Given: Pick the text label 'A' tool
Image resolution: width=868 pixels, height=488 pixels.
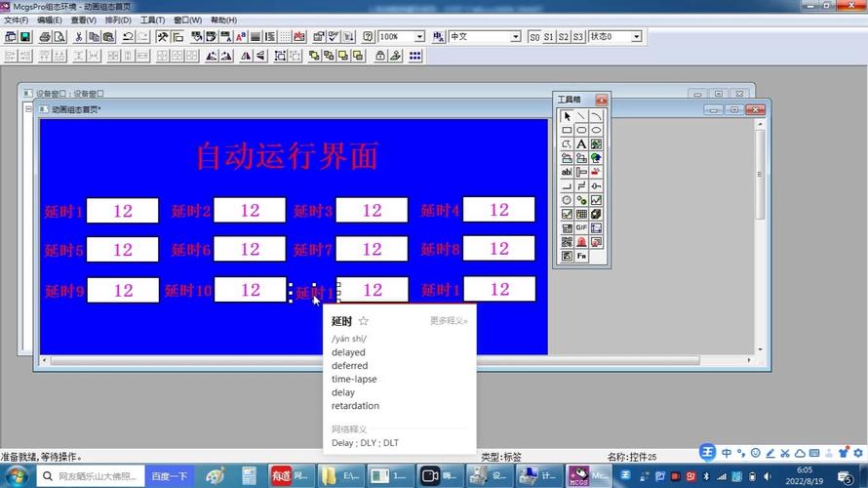Looking at the screenshot, I should [581, 144].
